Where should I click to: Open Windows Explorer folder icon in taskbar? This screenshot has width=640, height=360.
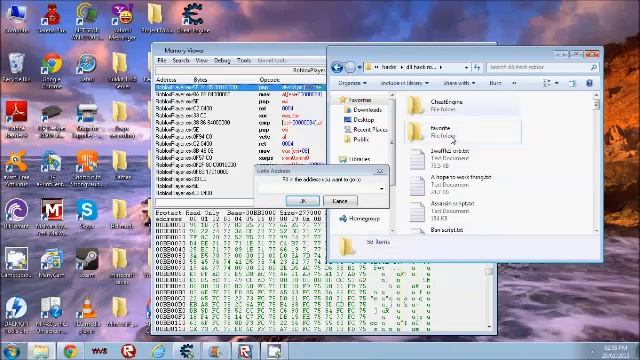click(41, 351)
